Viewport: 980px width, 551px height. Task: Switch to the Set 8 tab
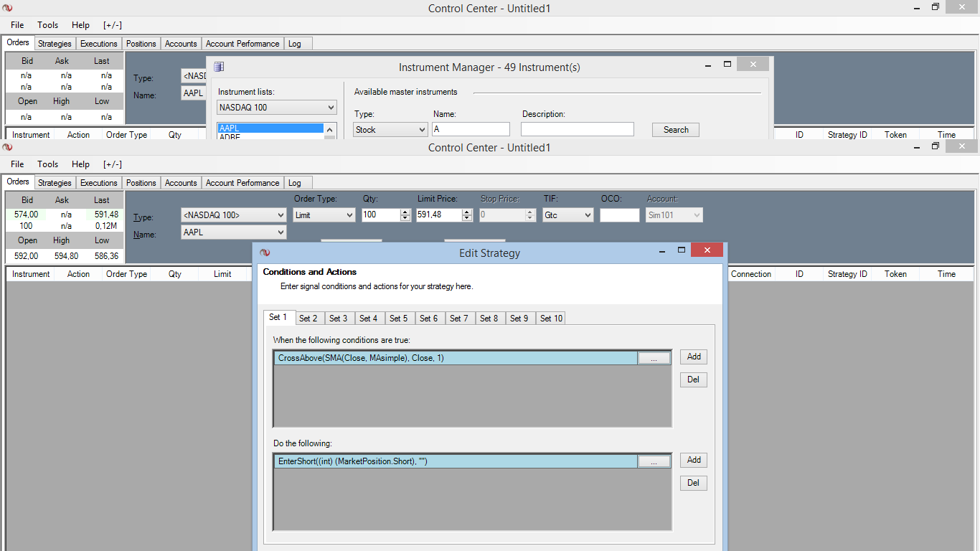tap(489, 319)
